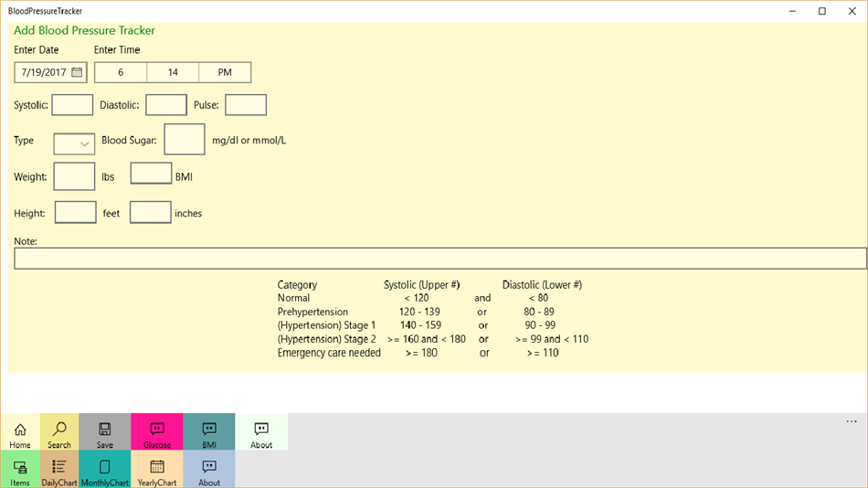Open the Glucose info button
This screenshot has height=488, width=868.
[x=156, y=431]
